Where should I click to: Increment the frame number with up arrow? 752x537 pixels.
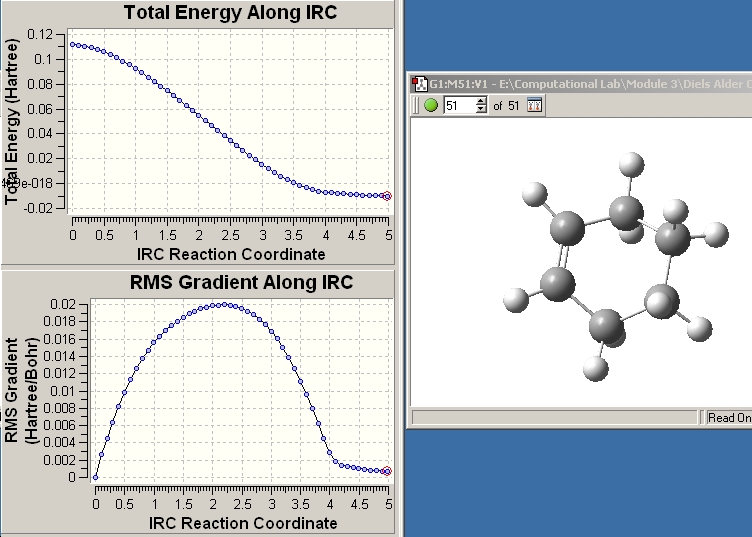(481, 101)
